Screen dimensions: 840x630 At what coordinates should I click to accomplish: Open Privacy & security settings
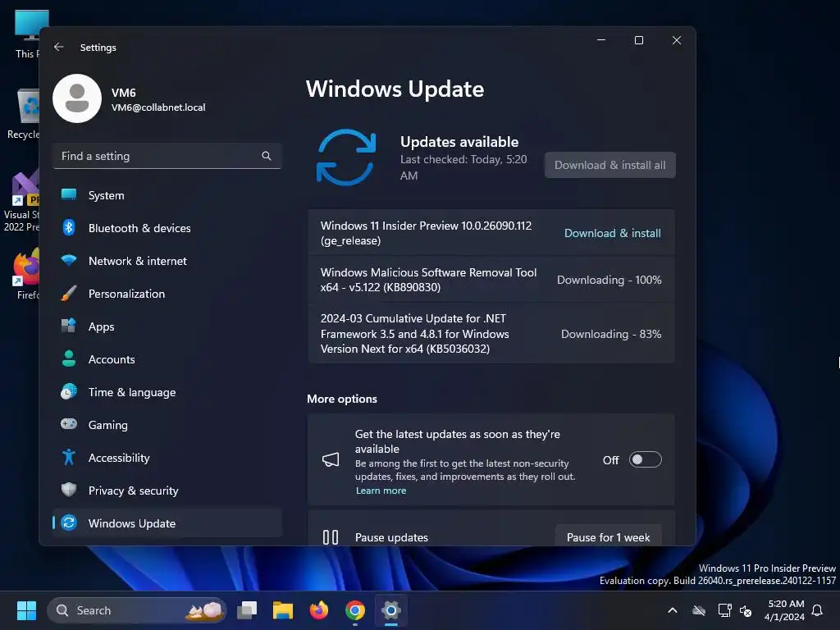167,490
